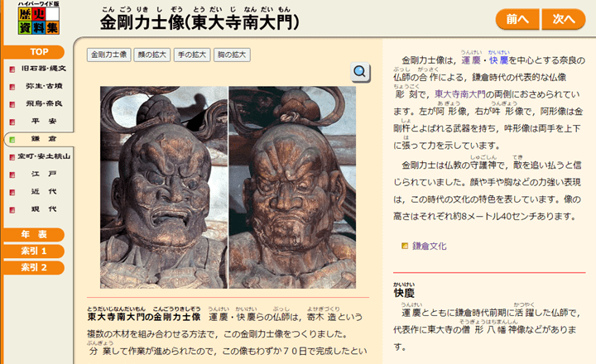Follow the 東大寺南大門 link

pyautogui.click(x=460, y=93)
